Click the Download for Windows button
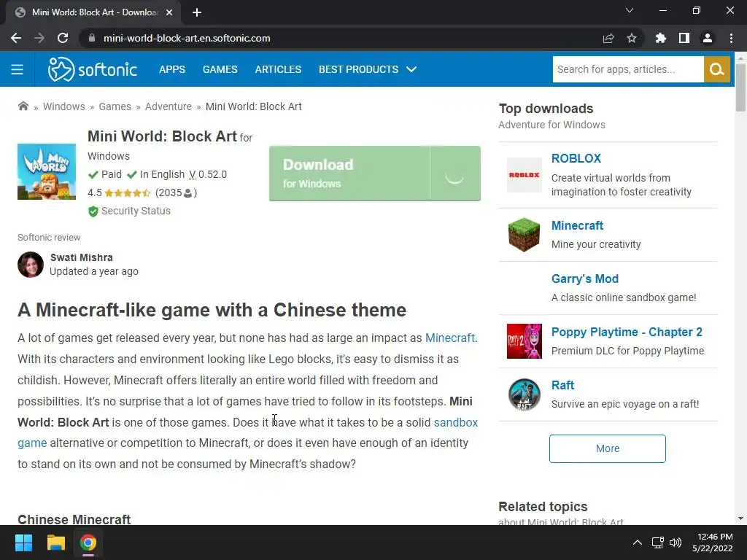 [x=374, y=174]
